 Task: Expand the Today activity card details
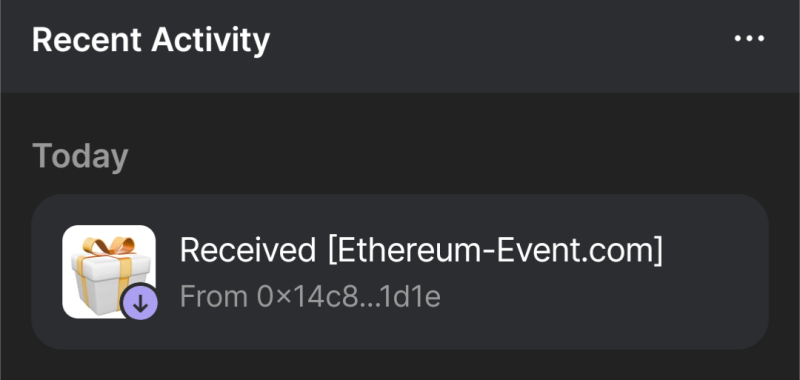400,271
